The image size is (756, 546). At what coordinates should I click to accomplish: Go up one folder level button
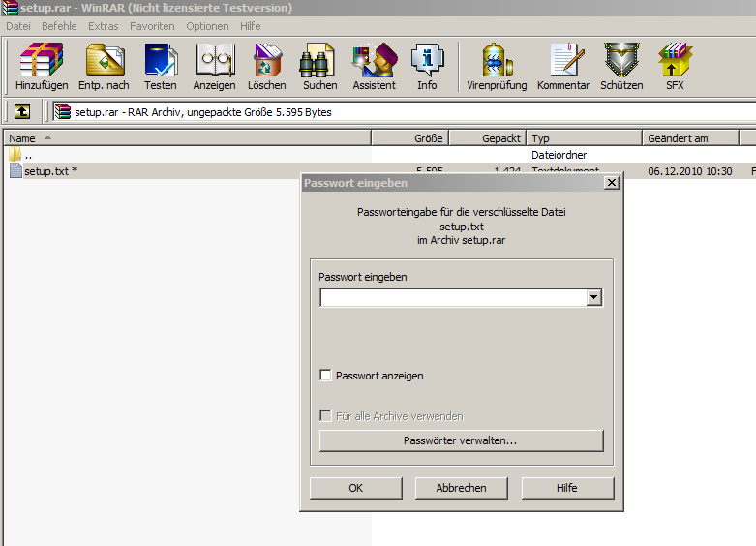click(x=21, y=111)
